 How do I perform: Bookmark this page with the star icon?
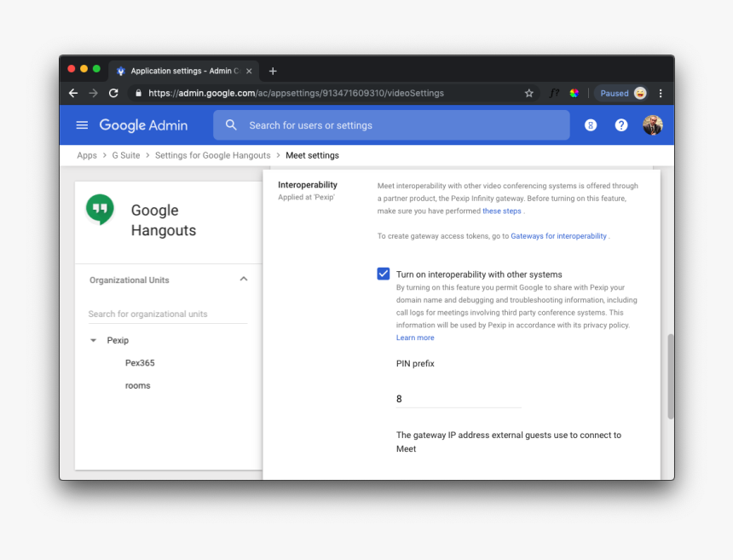point(528,94)
